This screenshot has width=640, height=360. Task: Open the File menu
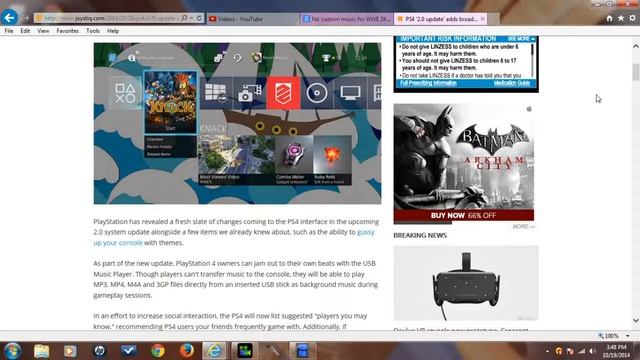9,31
